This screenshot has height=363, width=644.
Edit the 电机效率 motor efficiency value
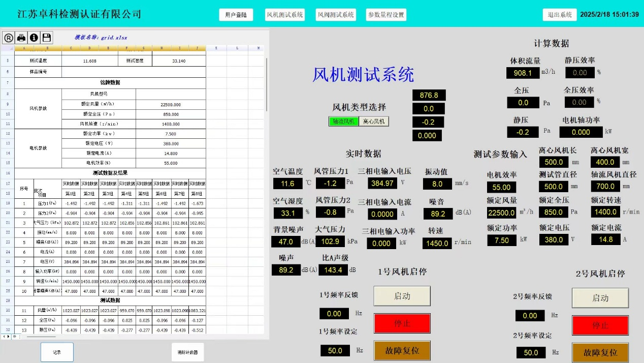point(501,187)
